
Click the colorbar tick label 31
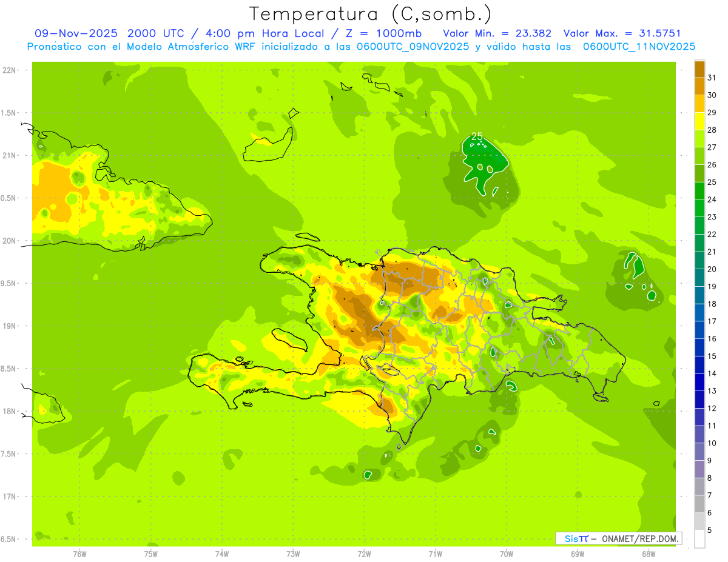click(712, 78)
